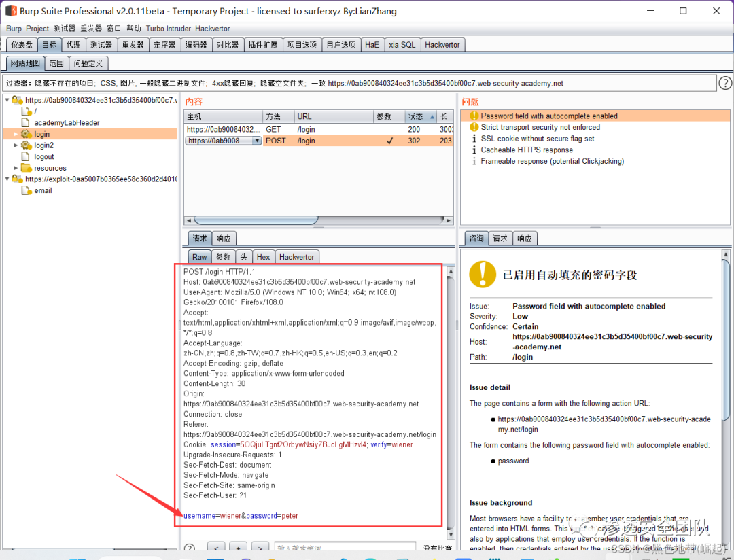Sort the content table by the 方法 column
This screenshot has height=560, width=734.
[x=278, y=117]
